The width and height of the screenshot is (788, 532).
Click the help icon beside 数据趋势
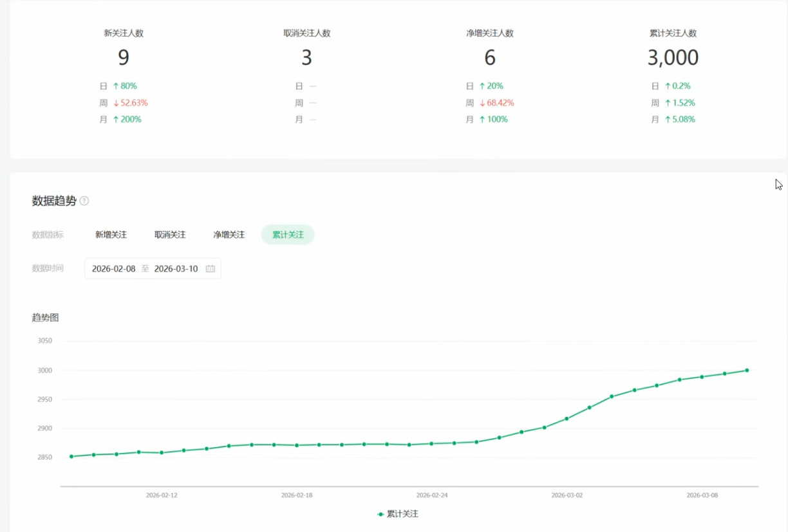point(84,201)
